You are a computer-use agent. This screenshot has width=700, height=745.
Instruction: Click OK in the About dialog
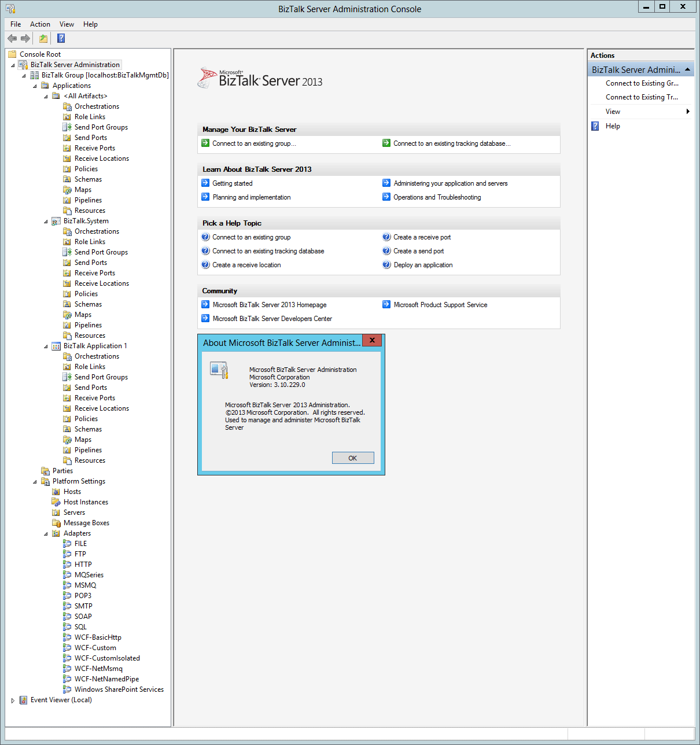click(x=353, y=458)
